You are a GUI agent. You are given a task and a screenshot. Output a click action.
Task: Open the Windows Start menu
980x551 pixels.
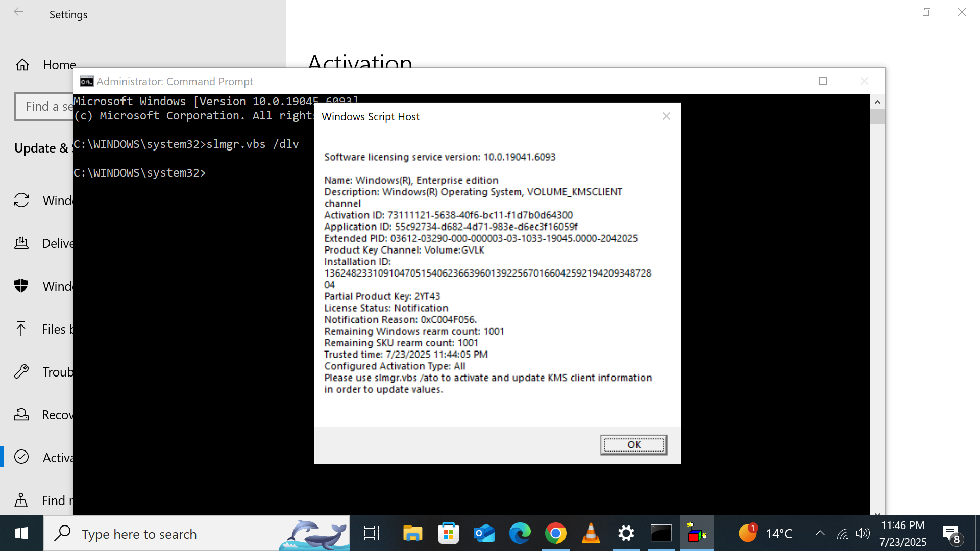click(21, 534)
